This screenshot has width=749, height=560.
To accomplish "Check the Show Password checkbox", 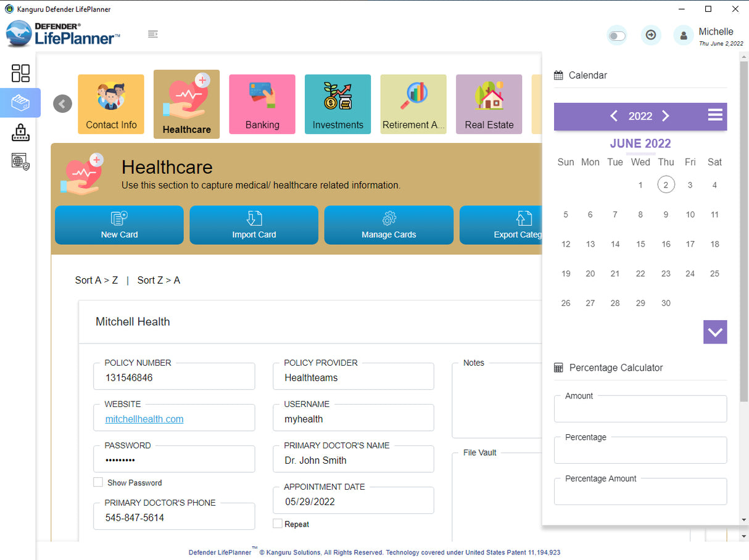I will pos(98,482).
